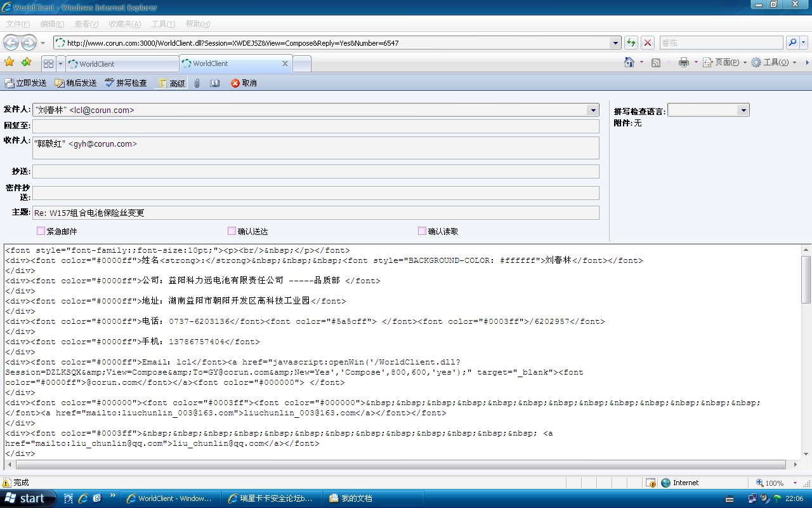Run the spell check (拼写检查)
The width and height of the screenshot is (812, 508).
pos(126,83)
